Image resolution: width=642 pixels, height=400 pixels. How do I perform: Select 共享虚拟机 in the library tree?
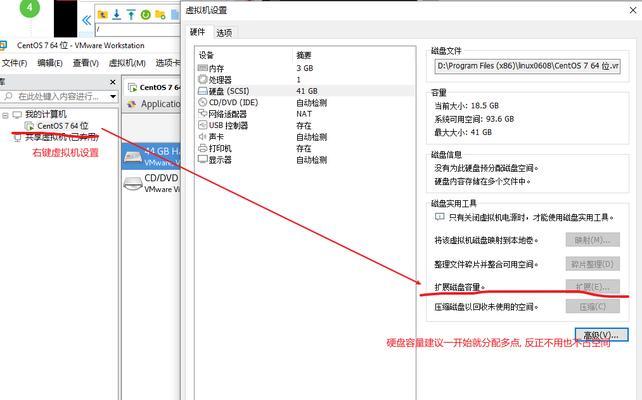click(62, 137)
